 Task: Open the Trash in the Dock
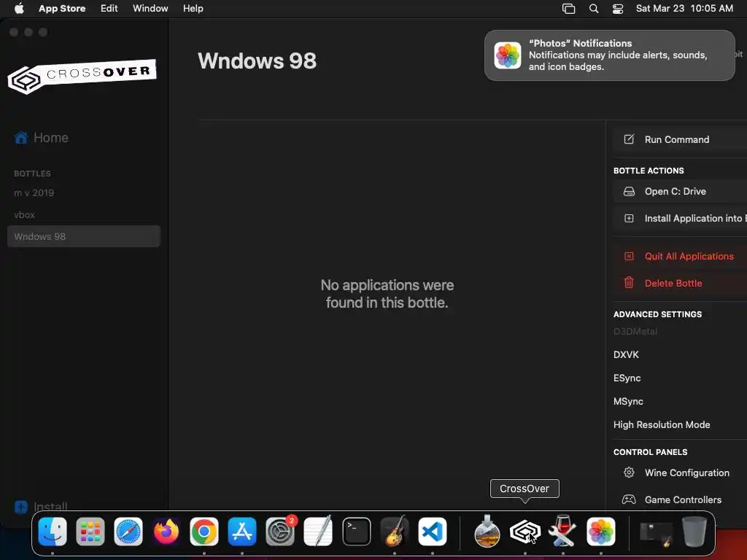[694, 532]
